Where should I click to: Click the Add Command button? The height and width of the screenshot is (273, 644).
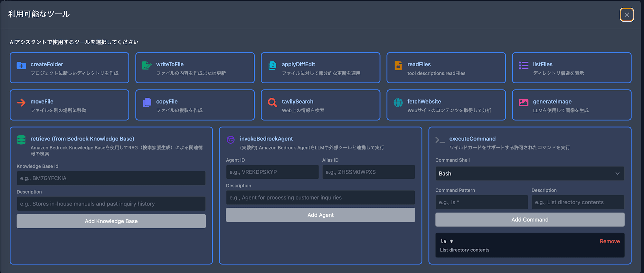(530, 220)
